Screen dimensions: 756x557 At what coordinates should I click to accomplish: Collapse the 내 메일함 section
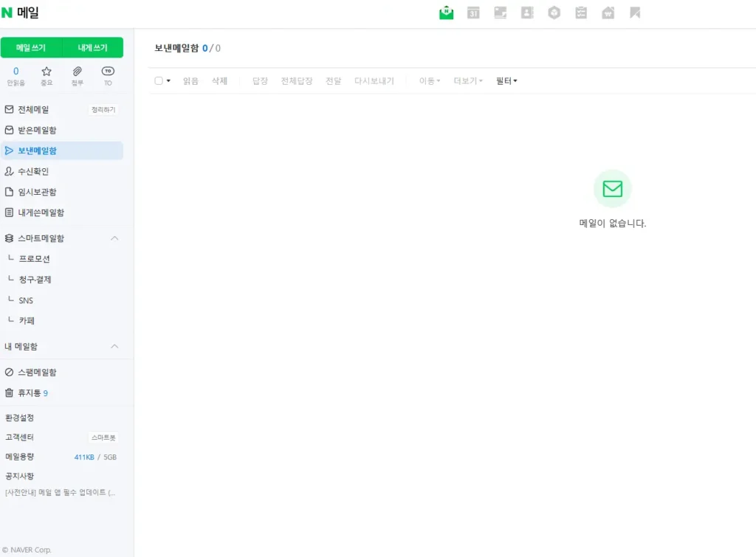click(x=114, y=346)
